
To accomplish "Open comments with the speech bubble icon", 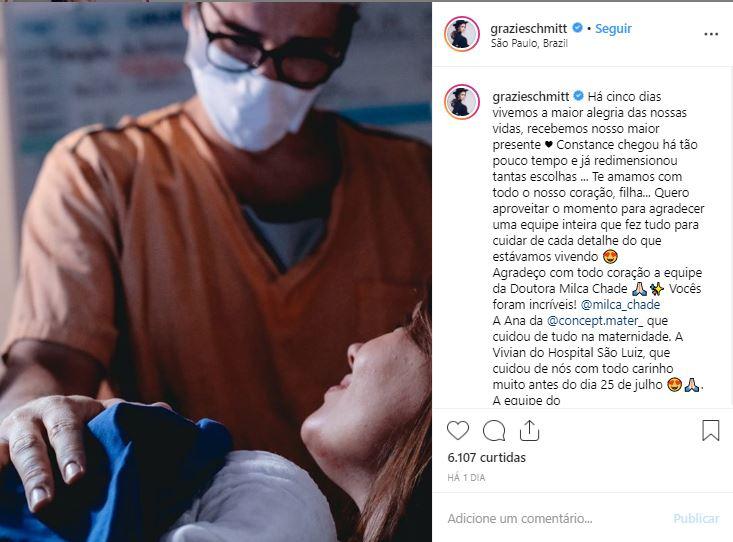I will (x=494, y=431).
